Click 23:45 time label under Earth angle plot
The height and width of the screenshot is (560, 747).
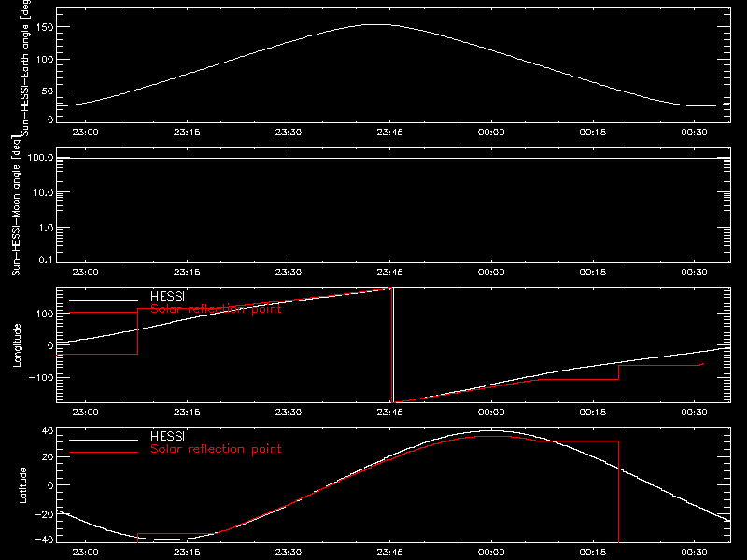[389, 132]
